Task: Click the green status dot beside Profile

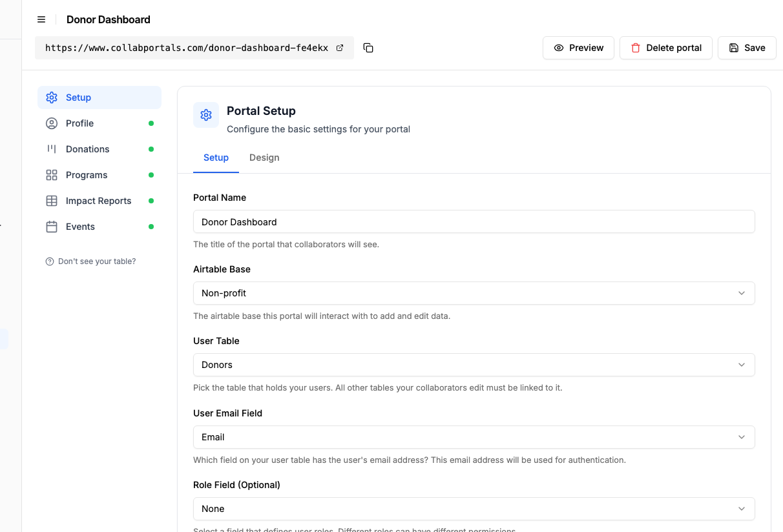Action: point(151,123)
